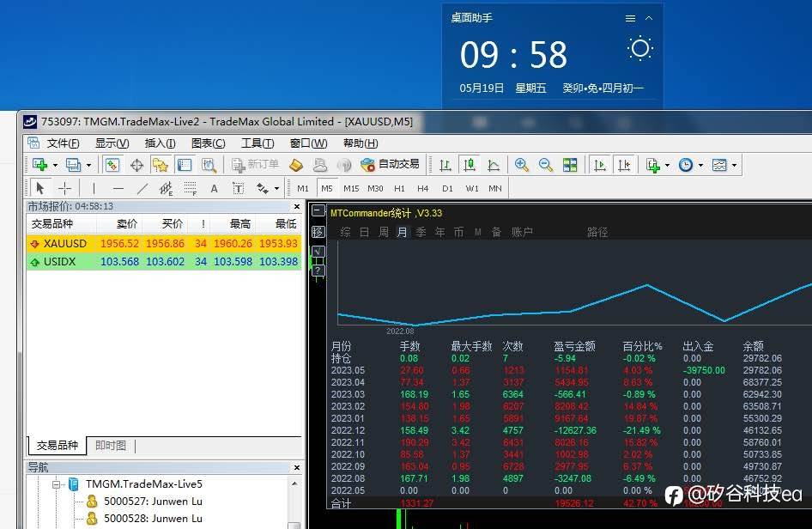Click the MTCommander question mark button
This screenshot has height=529, width=812.
point(318,270)
